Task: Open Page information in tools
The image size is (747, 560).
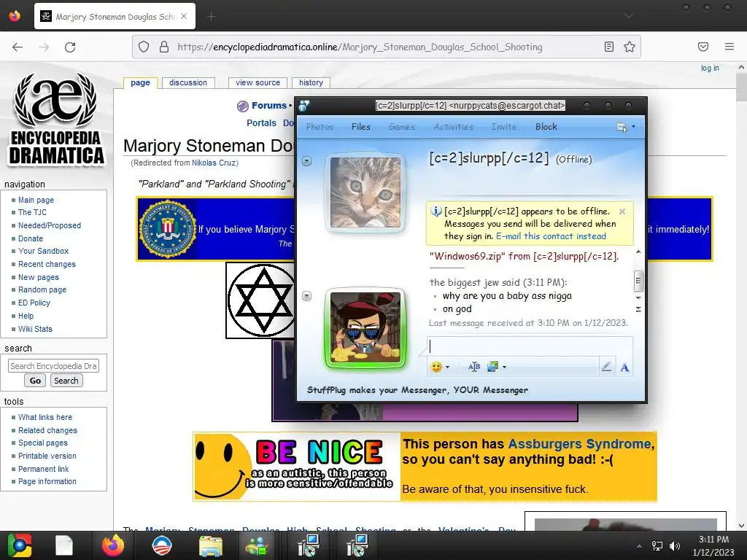Action: (47, 481)
